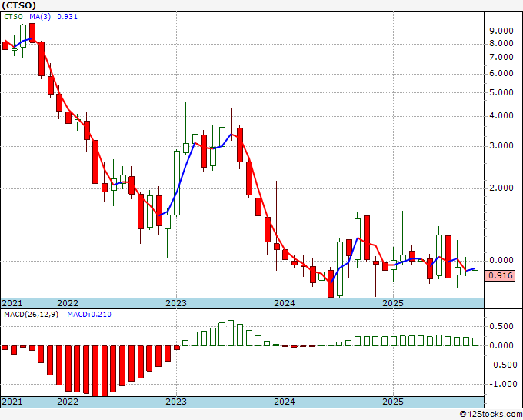Select the 2.000 price axis label
This screenshot has width=523, height=420.
pos(501,188)
